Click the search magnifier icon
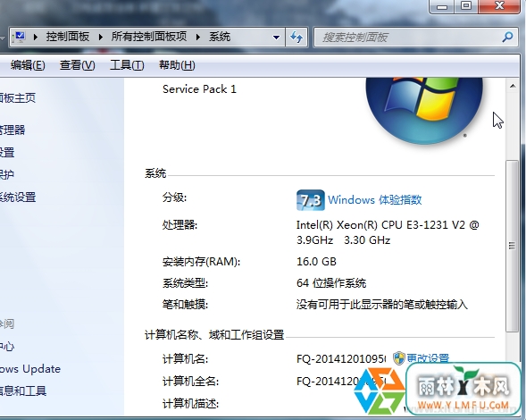This screenshot has width=526, height=420. coord(507,37)
